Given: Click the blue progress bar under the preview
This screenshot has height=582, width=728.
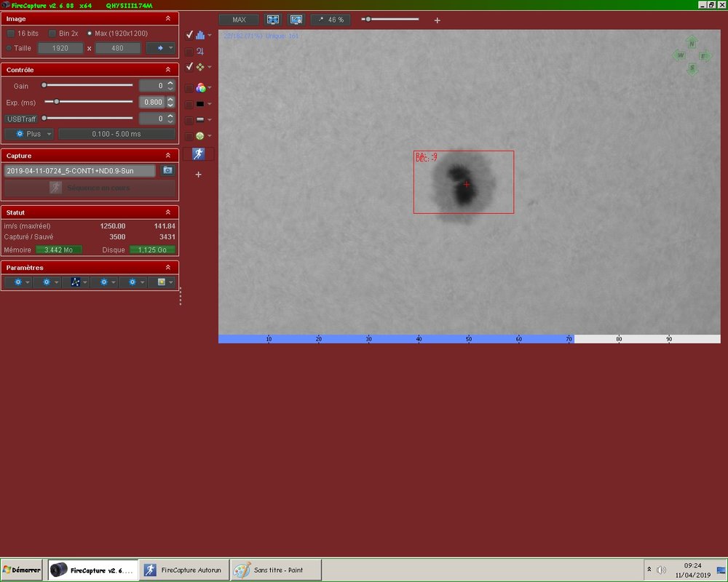Looking at the screenshot, I should tap(396, 339).
